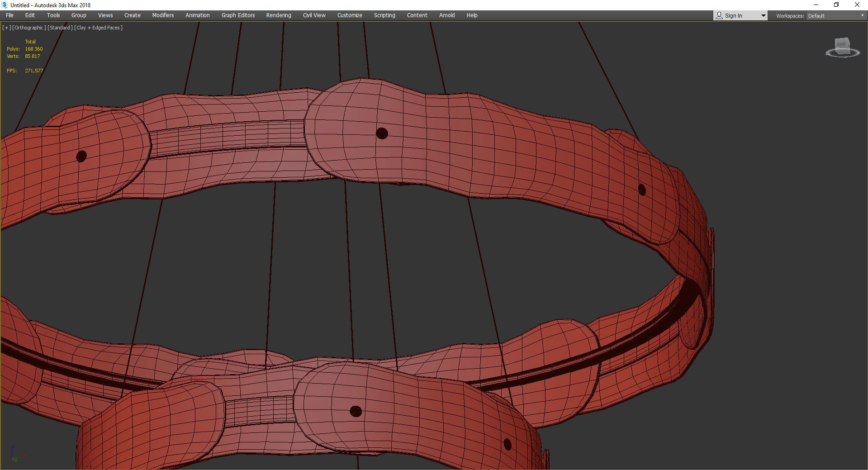
Task: Open the Sign In dropdown arrow
Action: pyautogui.click(x=763, y=15)
